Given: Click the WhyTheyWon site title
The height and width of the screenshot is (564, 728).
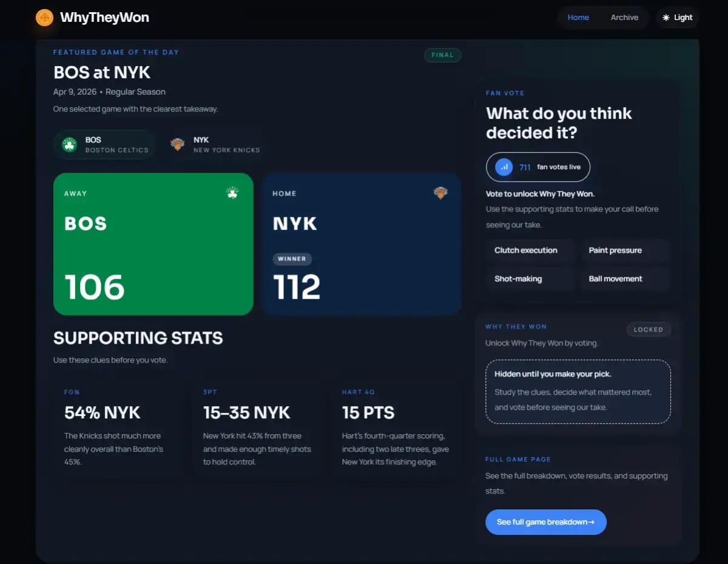Looking at the screenshot, I should [104, 18].
